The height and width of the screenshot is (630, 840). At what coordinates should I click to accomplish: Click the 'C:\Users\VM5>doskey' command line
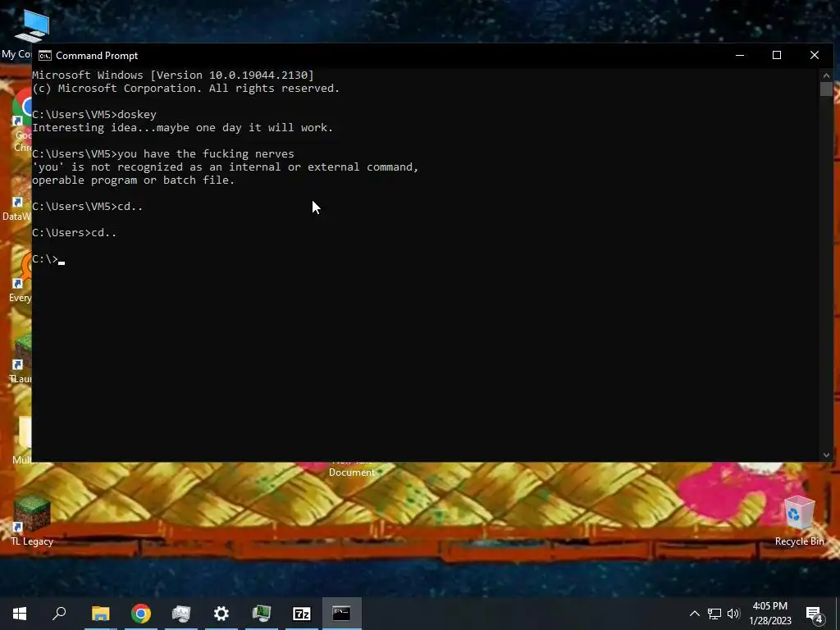click(94, 115)
